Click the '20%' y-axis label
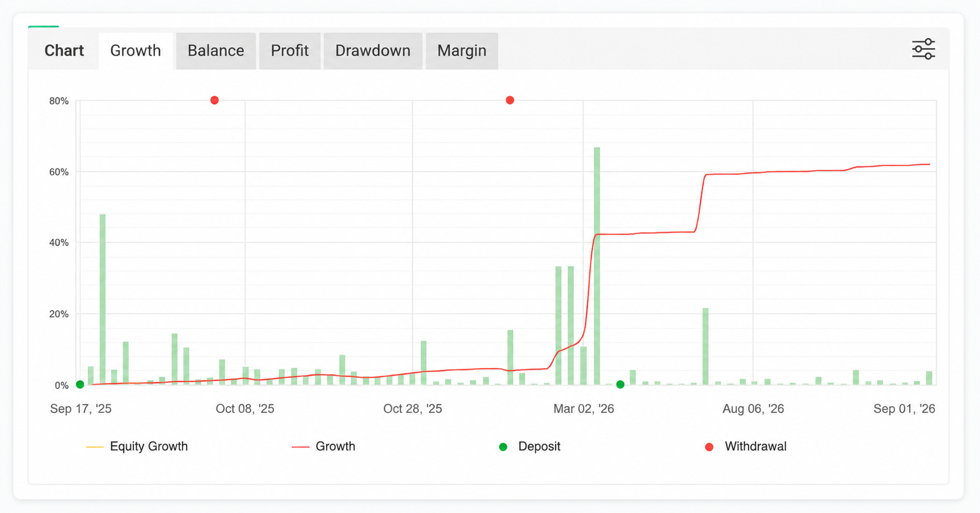 (x=59, y=314)
